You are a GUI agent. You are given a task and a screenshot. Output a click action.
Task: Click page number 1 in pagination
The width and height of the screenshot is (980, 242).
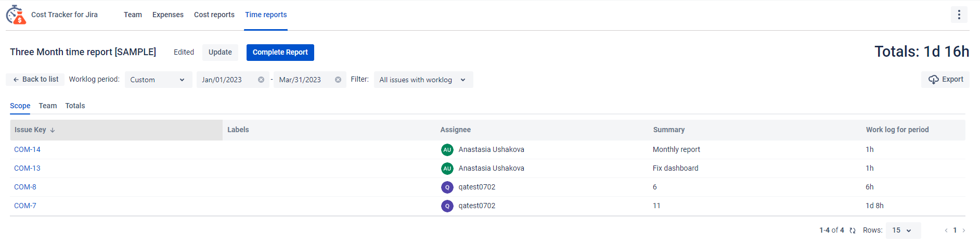click(x=955, y=230)
